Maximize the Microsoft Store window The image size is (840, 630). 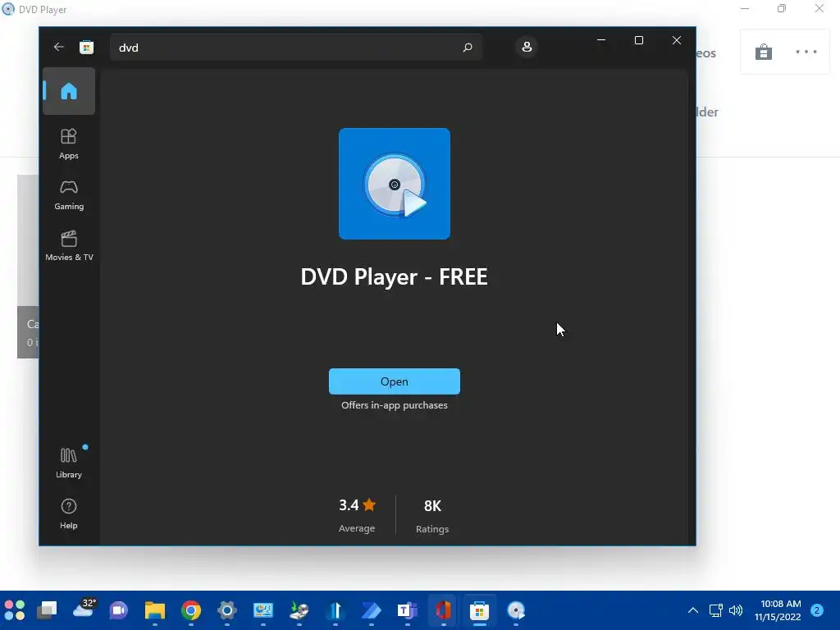pyautogui.click(x=638, y=40)
